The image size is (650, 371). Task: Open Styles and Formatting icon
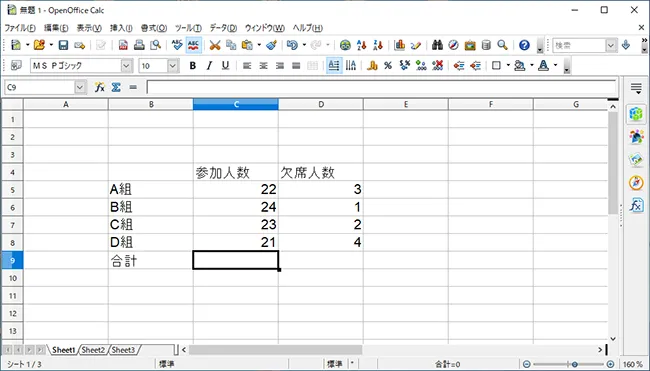click(x=16, y=65)
